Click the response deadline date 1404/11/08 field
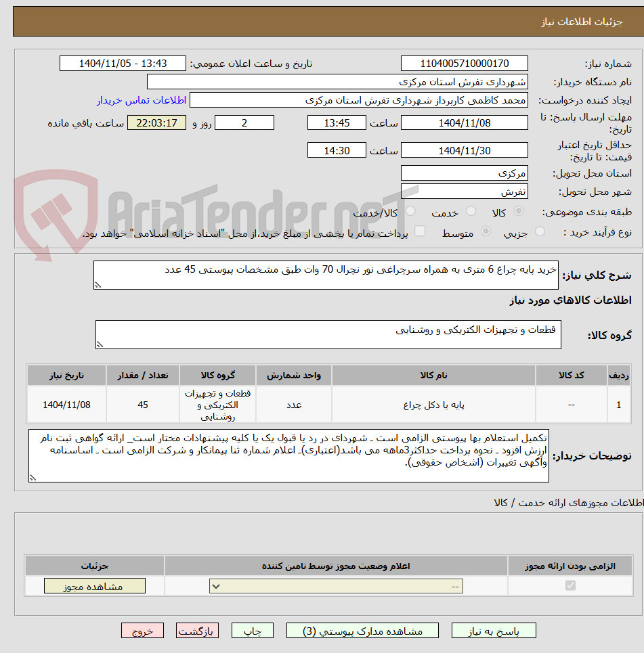The height and width of the screenshot is (653, 644). [465, 123]
